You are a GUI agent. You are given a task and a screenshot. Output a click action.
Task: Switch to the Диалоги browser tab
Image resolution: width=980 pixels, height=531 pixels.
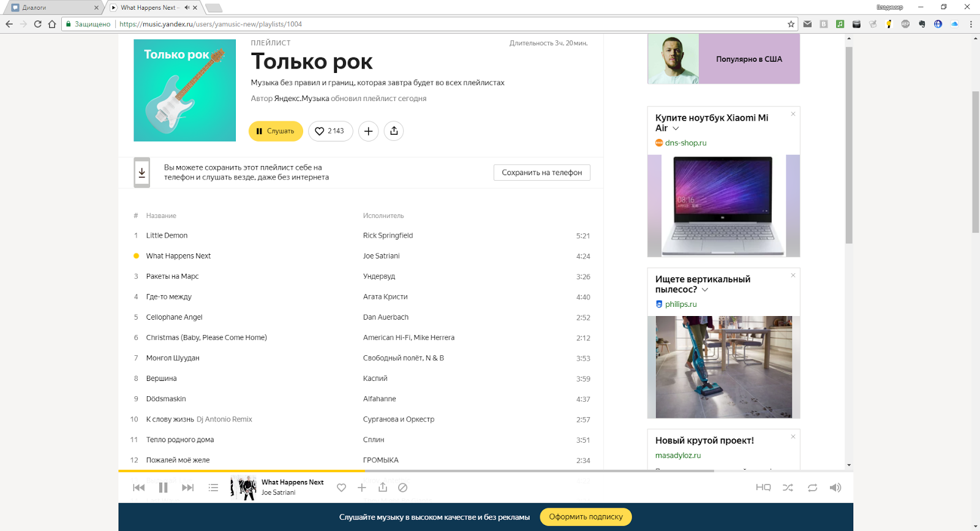click(52, 7)
